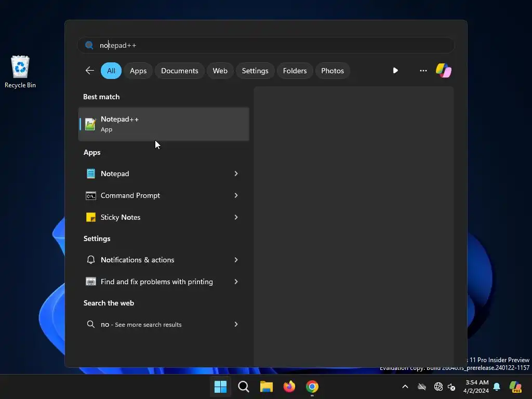Switch to the Documents filter tab
The width and height of the screenshot is (532, 399).
click(179, 71)
